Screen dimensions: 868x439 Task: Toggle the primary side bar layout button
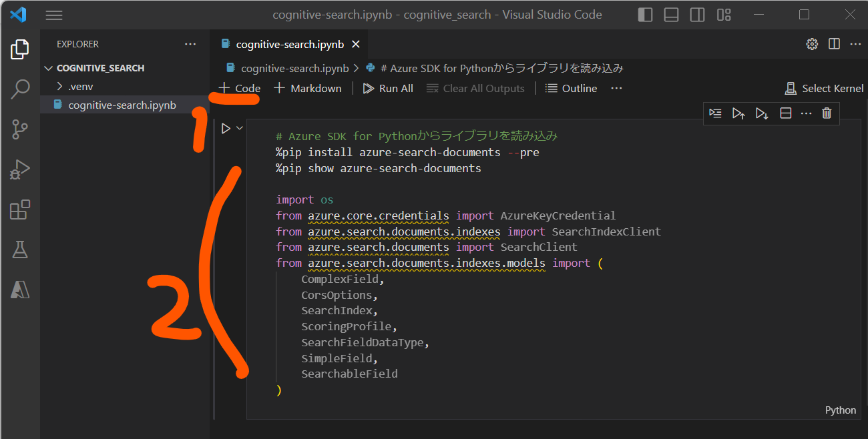click(x=646, y=15)
